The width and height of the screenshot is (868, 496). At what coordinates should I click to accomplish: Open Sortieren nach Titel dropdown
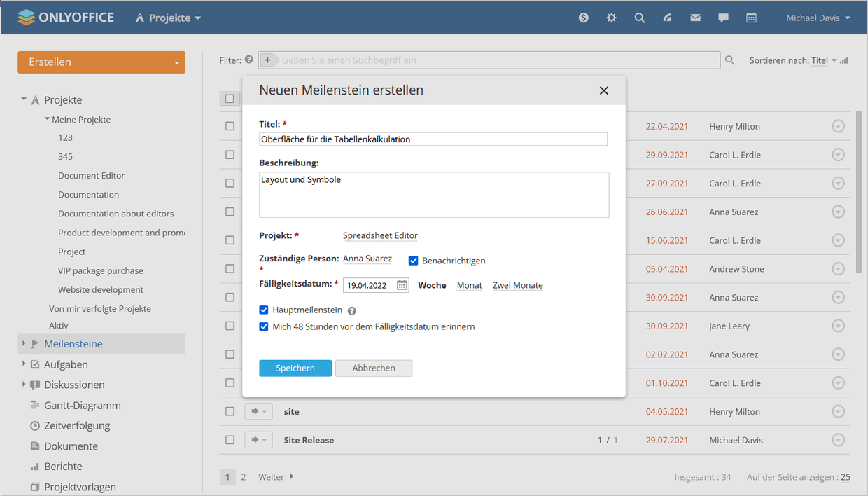coord(824,60)
